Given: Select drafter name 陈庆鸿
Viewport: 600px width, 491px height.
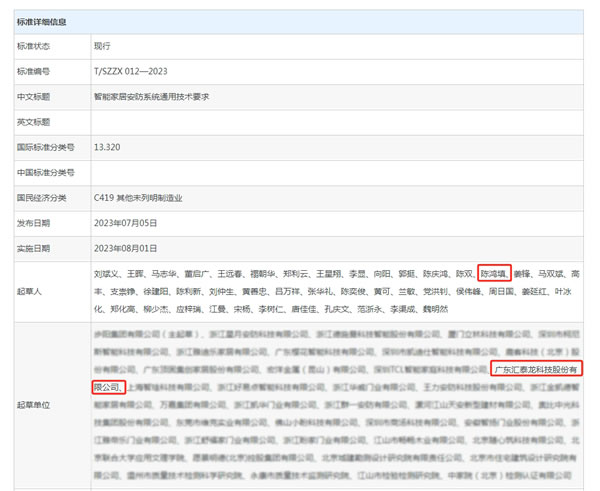Looking at the screenshot, I should point(435,274).
